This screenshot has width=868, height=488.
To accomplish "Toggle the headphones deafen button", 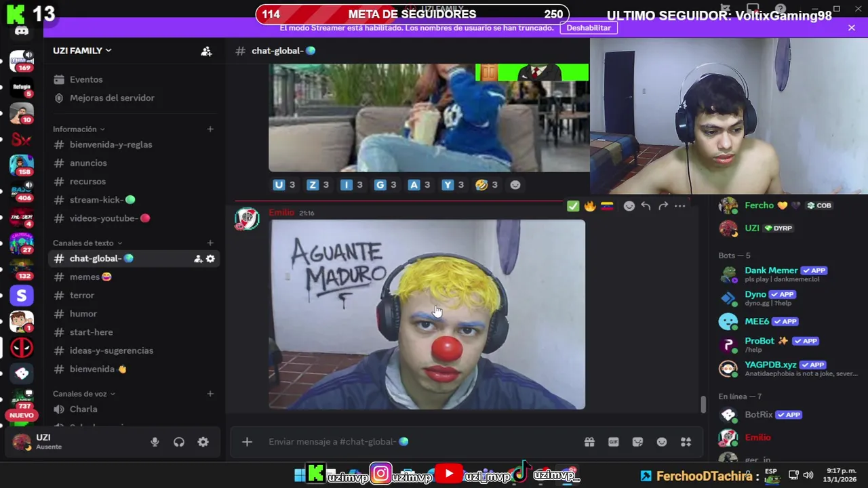I will (x=179, y=442).
